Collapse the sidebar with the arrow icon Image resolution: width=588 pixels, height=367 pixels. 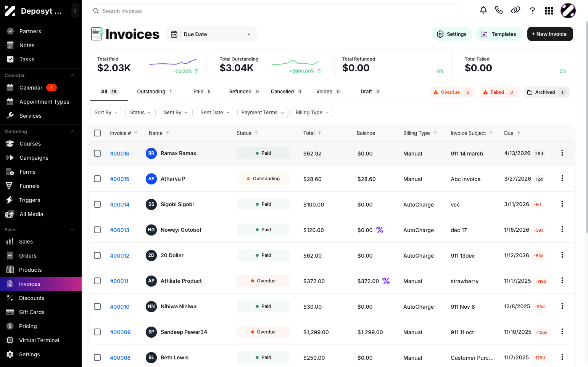75,11
